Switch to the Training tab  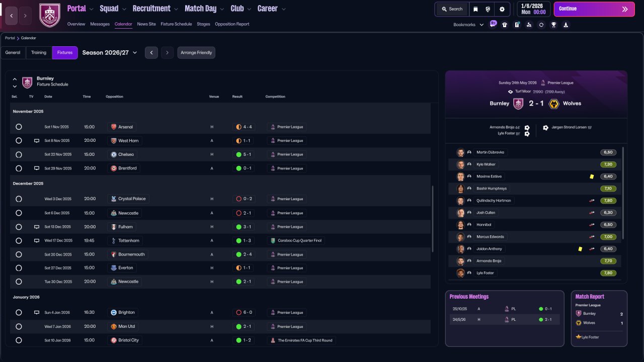pyautogui.click(x=39, y=53)
